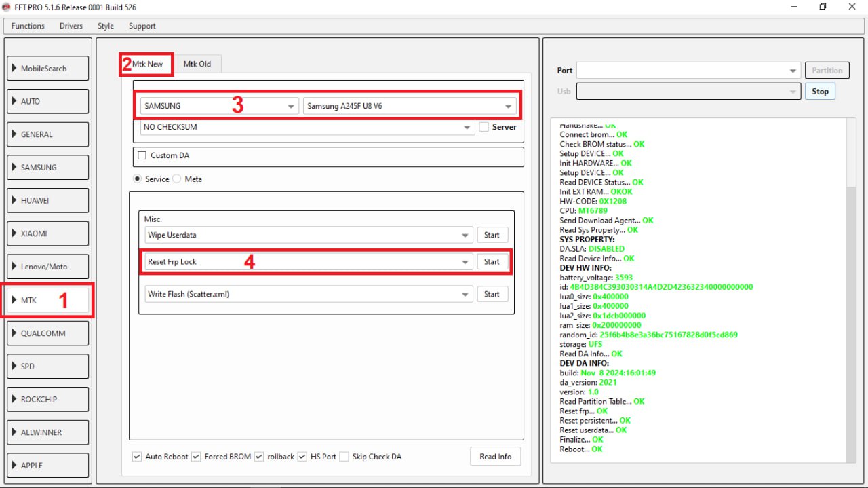Click the storage: UFS log line
This screenshot has width=868, height=488.
(x=581, y=344)
